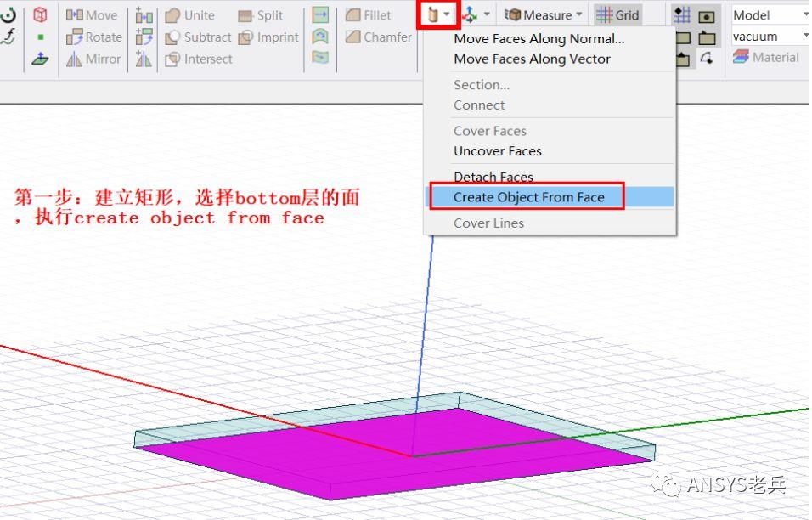Click the Fillet tool
This screenshot has width=812, height=520.
coord(368,15)
